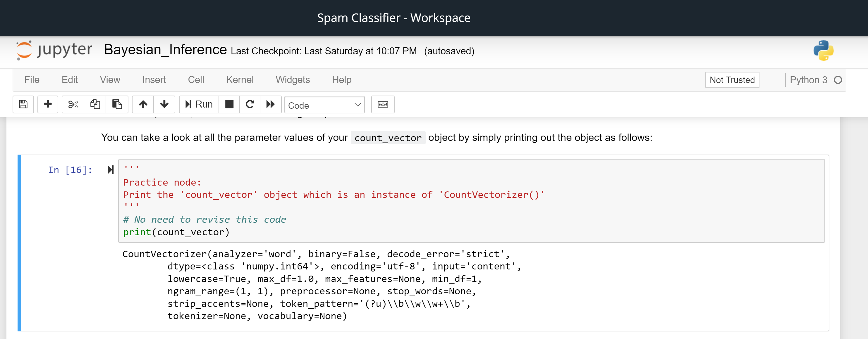Open the Widgets menu
The width and height of the screenshot is (868, 339).
293,80
